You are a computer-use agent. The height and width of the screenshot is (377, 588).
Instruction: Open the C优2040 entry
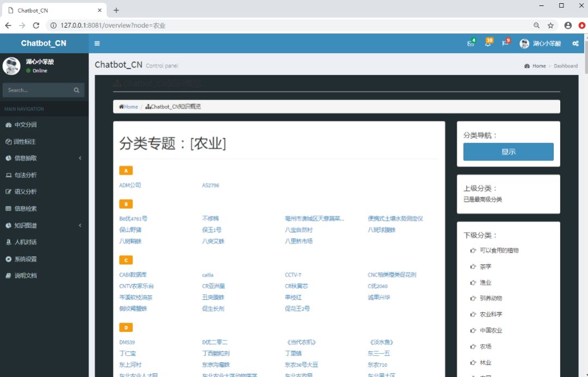click(x=378, y=286)
